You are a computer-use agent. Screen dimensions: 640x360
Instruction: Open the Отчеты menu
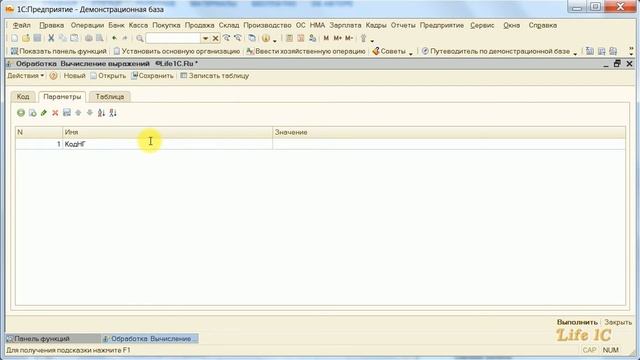pyautogui.click(x=403, y=25)
